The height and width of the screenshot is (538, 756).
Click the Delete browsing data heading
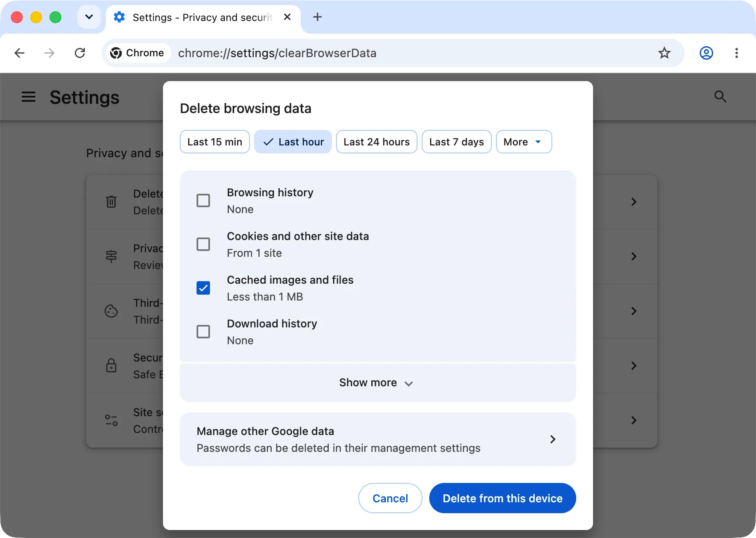pyautogui.click(x=246, y=108)
